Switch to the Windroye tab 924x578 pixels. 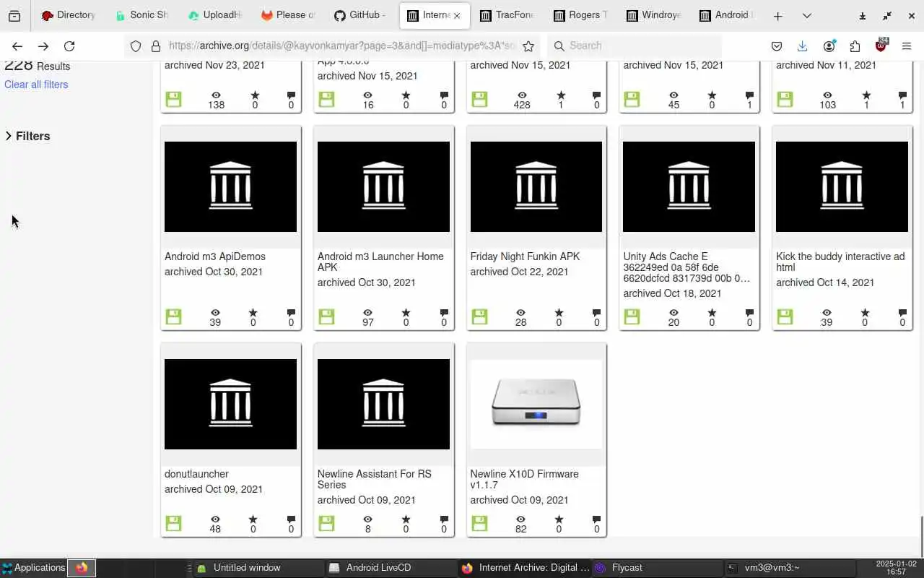(x=653, y=15)
